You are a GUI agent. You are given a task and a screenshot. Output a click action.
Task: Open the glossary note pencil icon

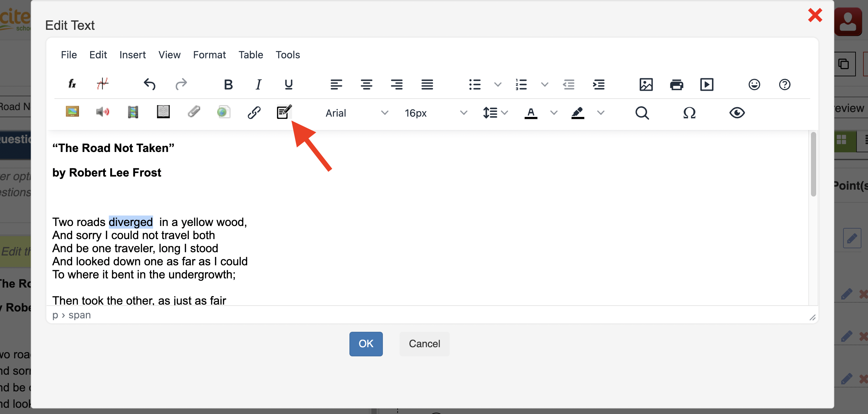[284, 112]
